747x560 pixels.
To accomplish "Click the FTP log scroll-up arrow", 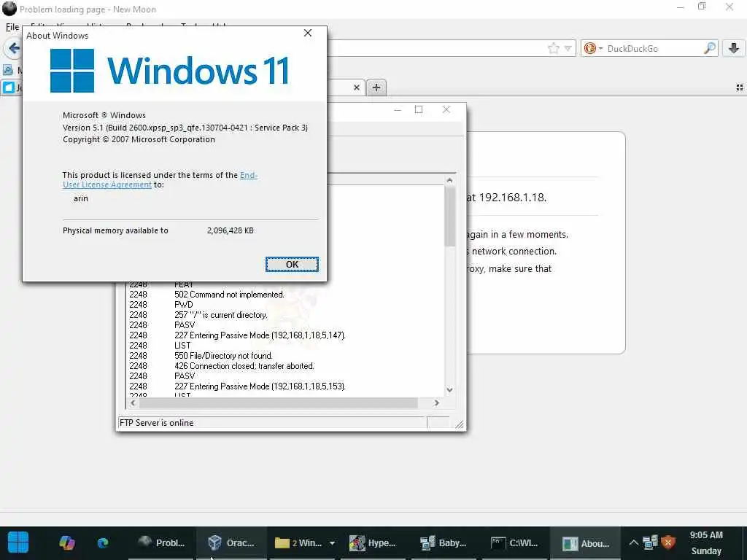I will (449, 181).
